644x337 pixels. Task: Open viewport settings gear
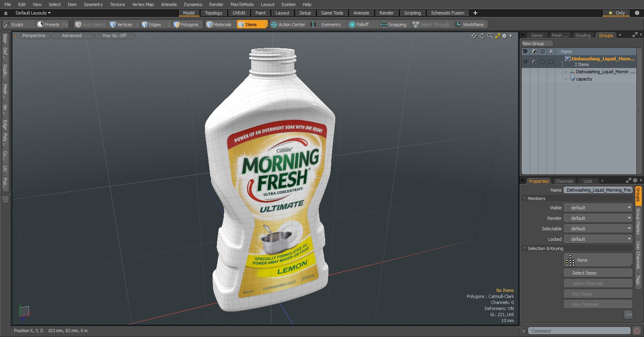504,36
